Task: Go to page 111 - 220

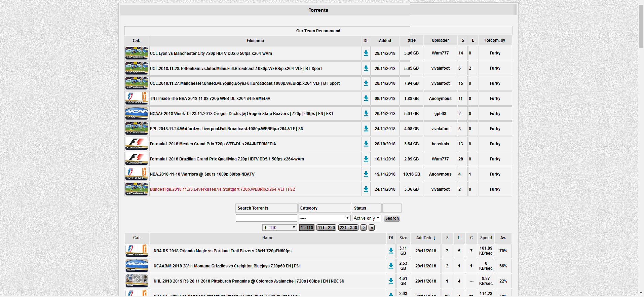Action: [x=326, y=228]
